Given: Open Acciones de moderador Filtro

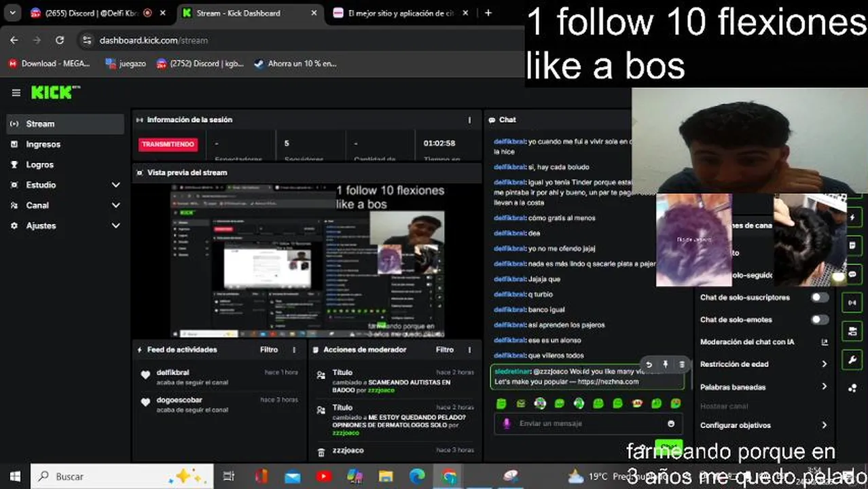Looking at the screenshot, I should [445, 350].
